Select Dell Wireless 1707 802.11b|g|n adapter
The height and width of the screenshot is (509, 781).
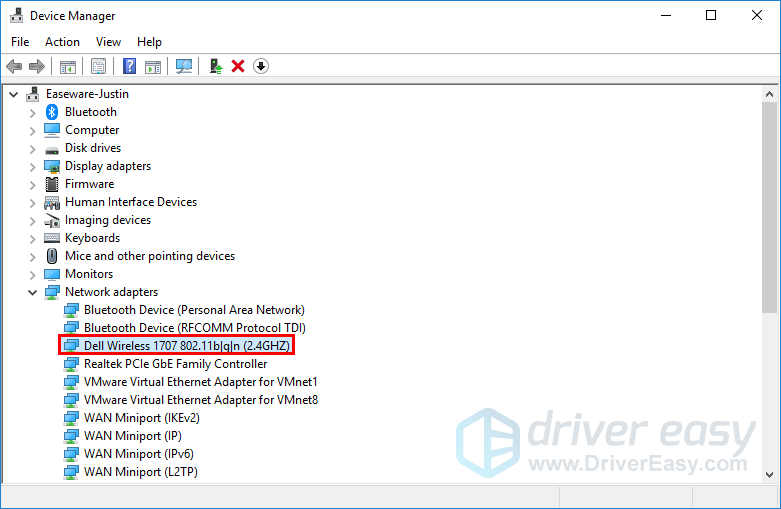point(186,346)
